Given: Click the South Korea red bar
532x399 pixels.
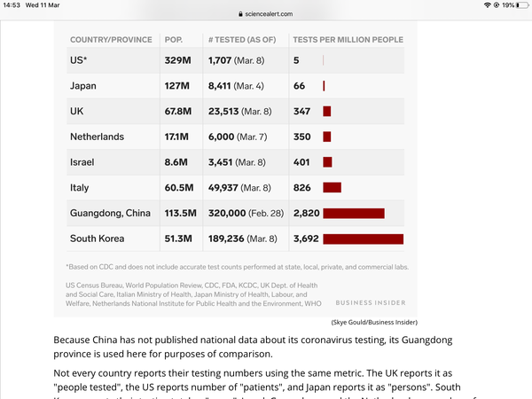Looking at the screenshot, I should click(x=363, y=239).
